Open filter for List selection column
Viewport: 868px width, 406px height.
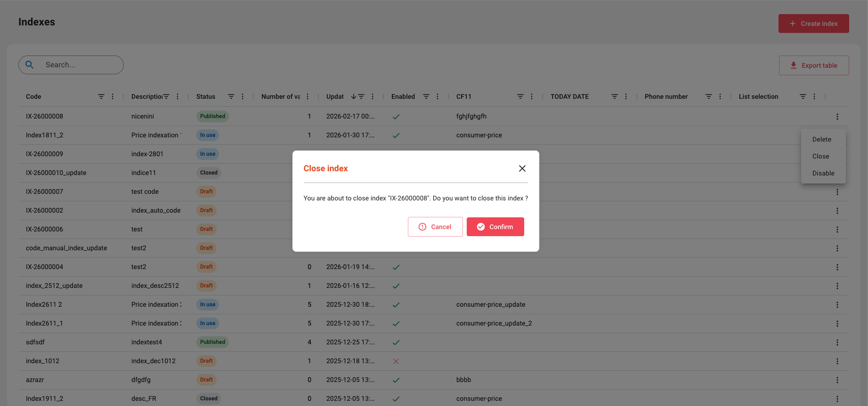coord(803,96)
